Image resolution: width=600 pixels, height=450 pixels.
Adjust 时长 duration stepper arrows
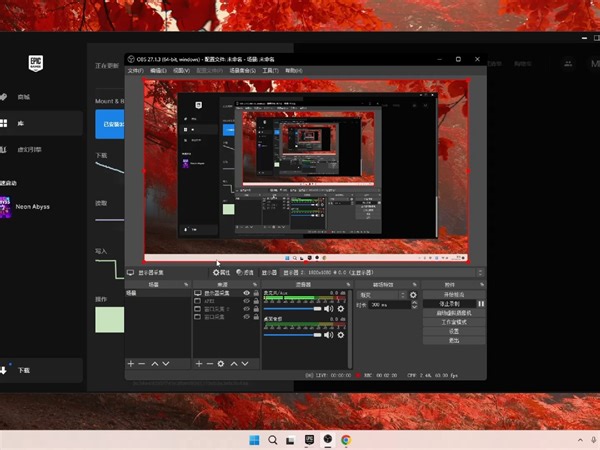(414, 305)
